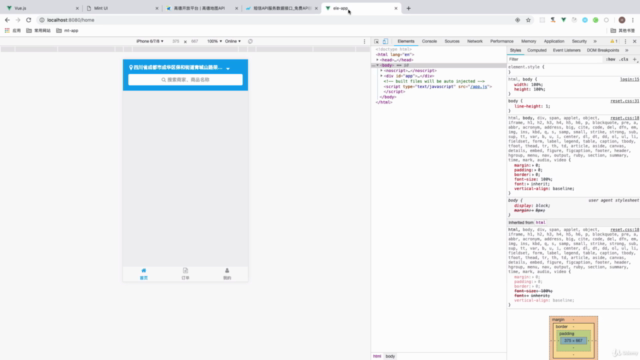Open DevTools customize menu

[x=625, y=41]
